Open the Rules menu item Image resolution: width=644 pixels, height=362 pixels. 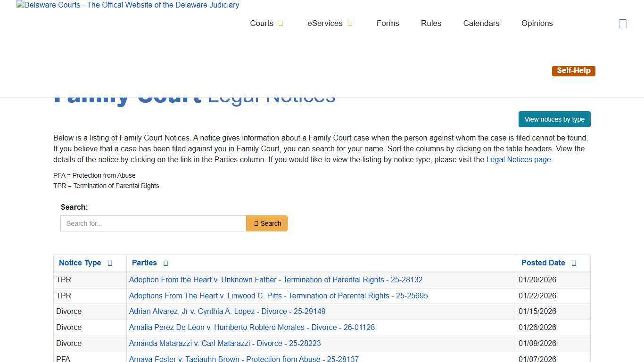[x=431, y=24]
